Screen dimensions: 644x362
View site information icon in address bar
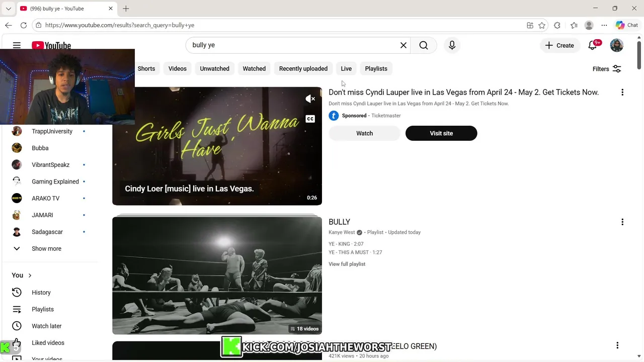(38, 25)
